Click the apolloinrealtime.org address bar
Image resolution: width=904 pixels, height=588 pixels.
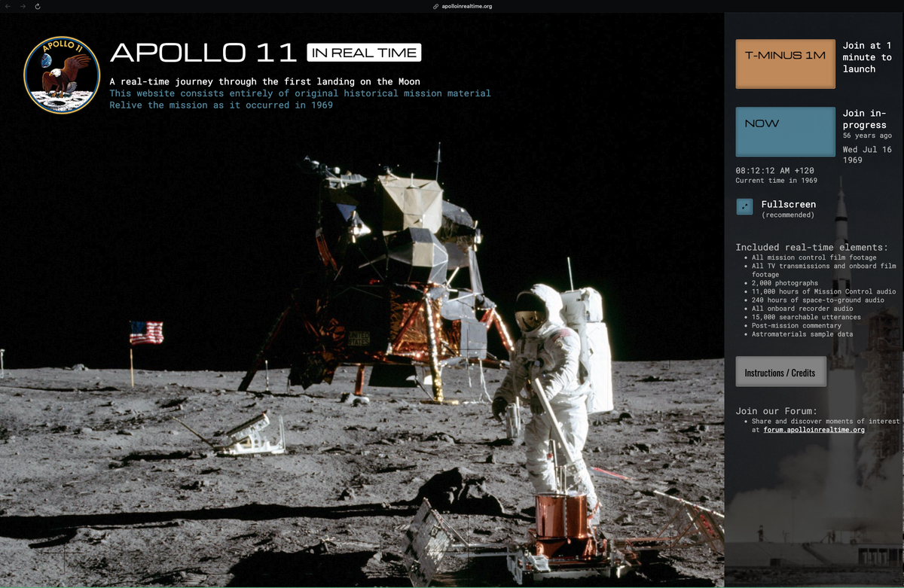tap(463, 6)
